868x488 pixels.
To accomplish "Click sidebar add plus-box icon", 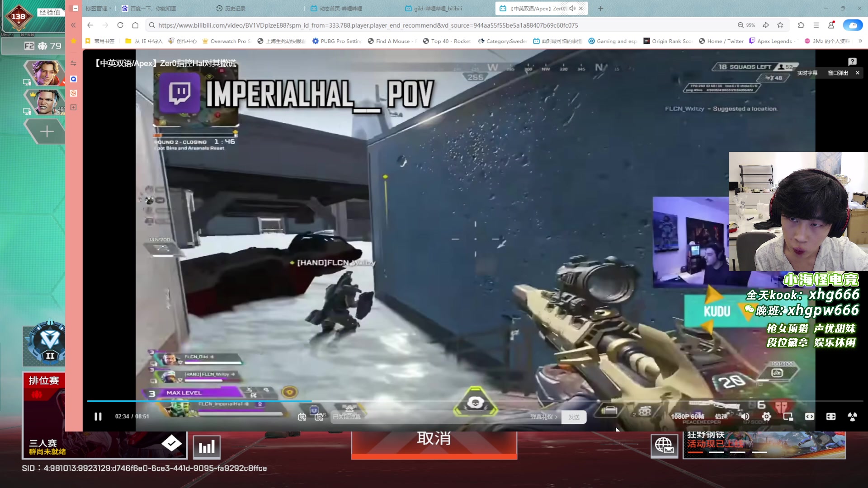I will (73, 108).
